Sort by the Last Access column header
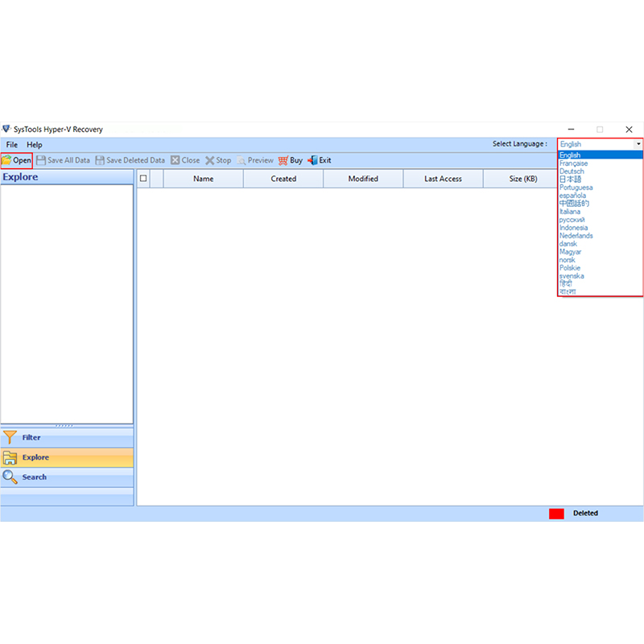 tap(444, 179)
